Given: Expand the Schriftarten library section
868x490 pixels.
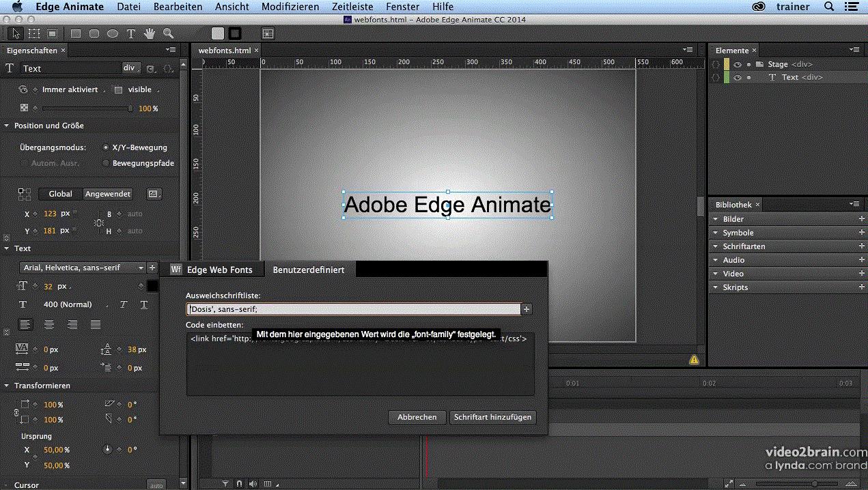Looking at the screenshot, I should click(x=715, y=246).
